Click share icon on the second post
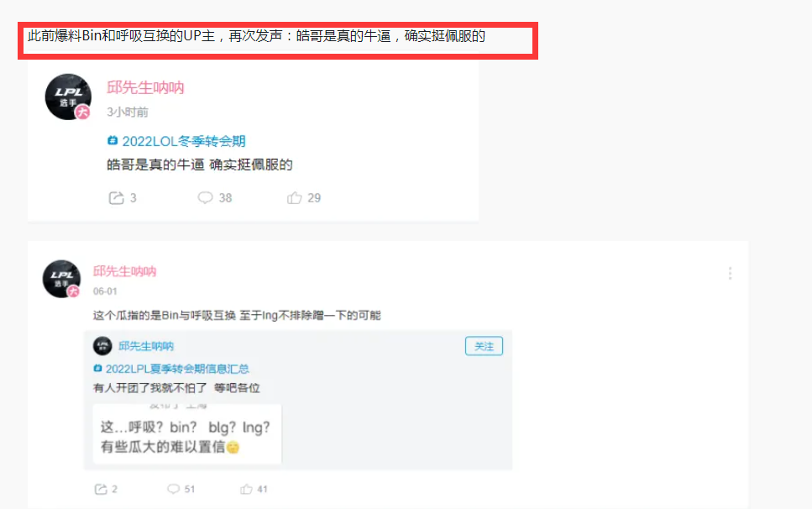 point(101,489)
